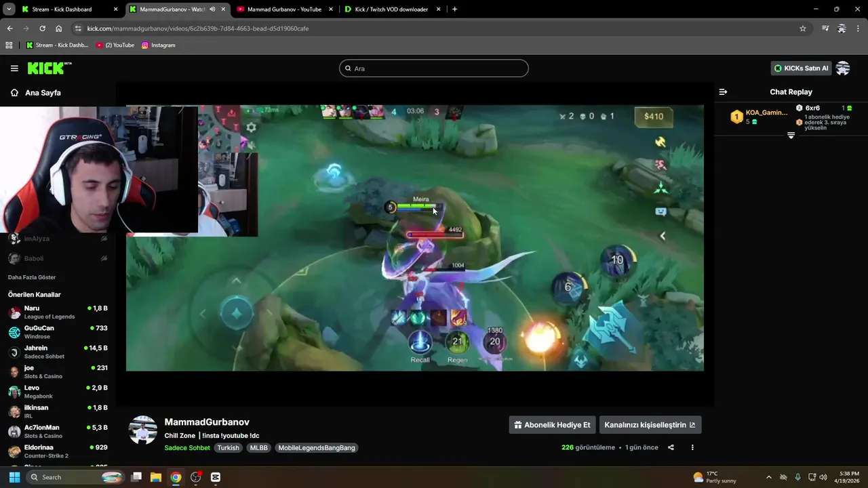Open the (2) YouTube bookmark
Screen dimensions: 868x488
(115, 45)
